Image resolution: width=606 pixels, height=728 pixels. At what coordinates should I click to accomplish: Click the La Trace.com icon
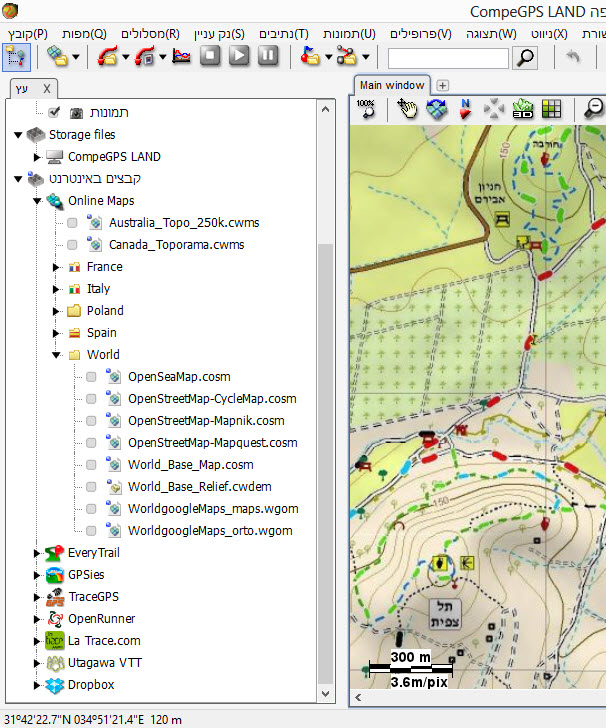coord(54,641)
